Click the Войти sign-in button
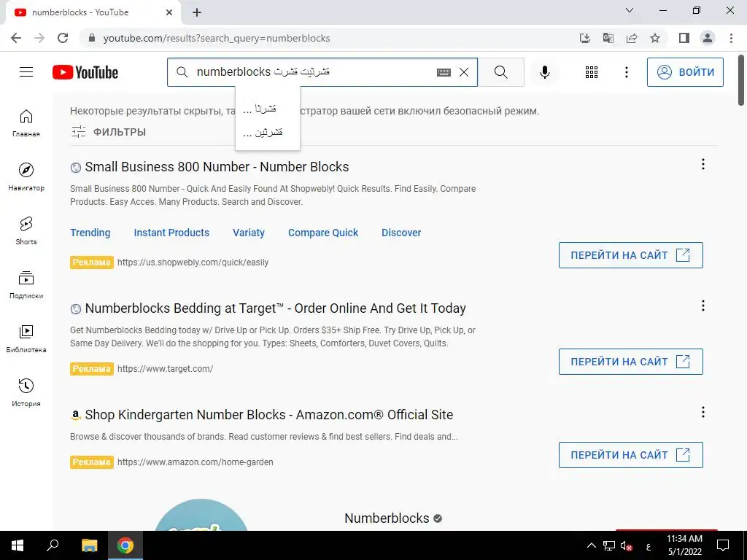This screenshot has width=747, height=560. (x=685, y=72)
